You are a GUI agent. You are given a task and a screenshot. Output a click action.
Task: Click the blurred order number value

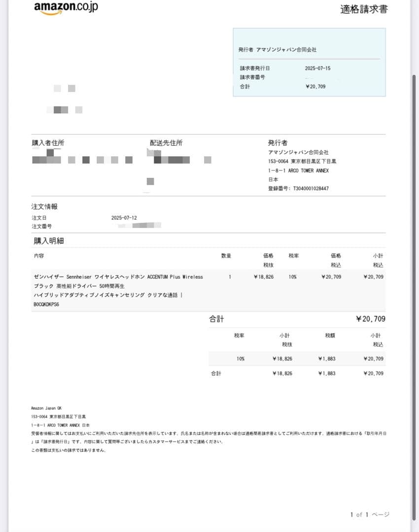[138, 226]
